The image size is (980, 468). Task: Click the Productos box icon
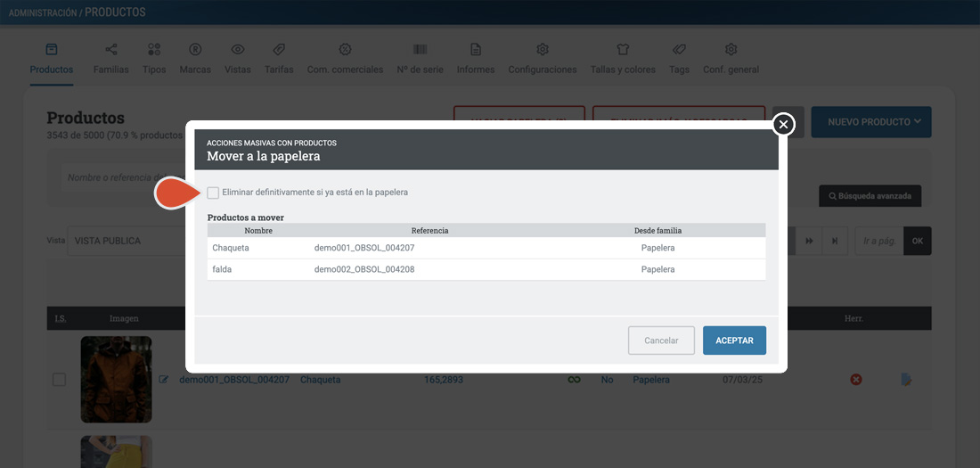click(x=52, y=49)
